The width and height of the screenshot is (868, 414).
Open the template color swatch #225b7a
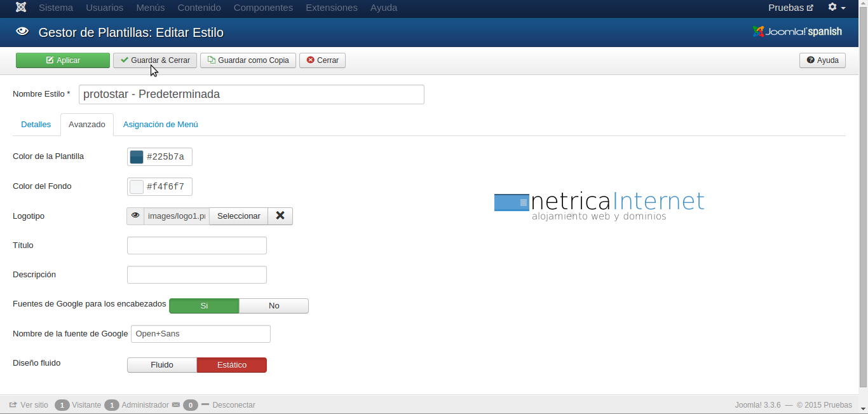[x=137, y=157]
